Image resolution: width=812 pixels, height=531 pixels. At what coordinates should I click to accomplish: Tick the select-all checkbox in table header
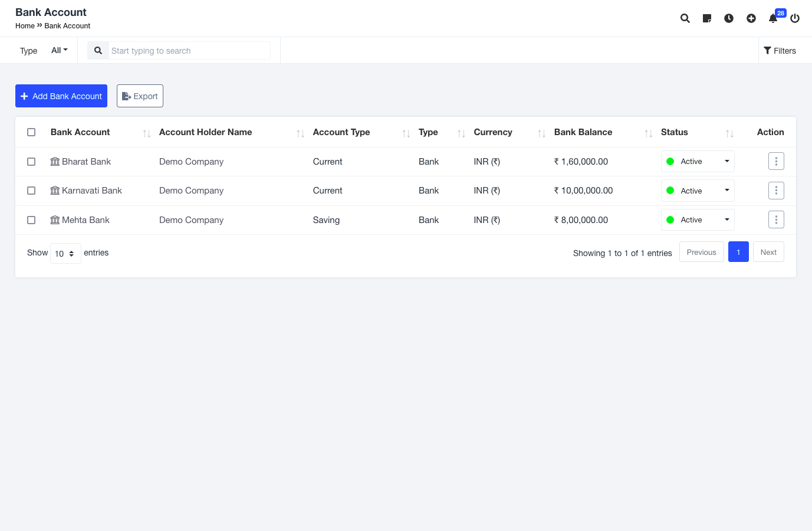coord(31,132)
